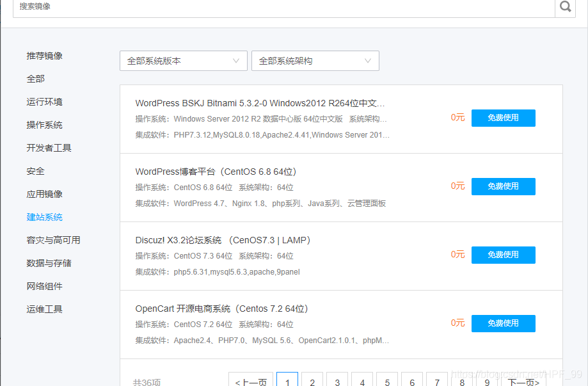Click 免费使用 for Discuz! X3.2论坛系统
Image resolution: width=588 pixels, height=386 pixels.
[504, 255]
